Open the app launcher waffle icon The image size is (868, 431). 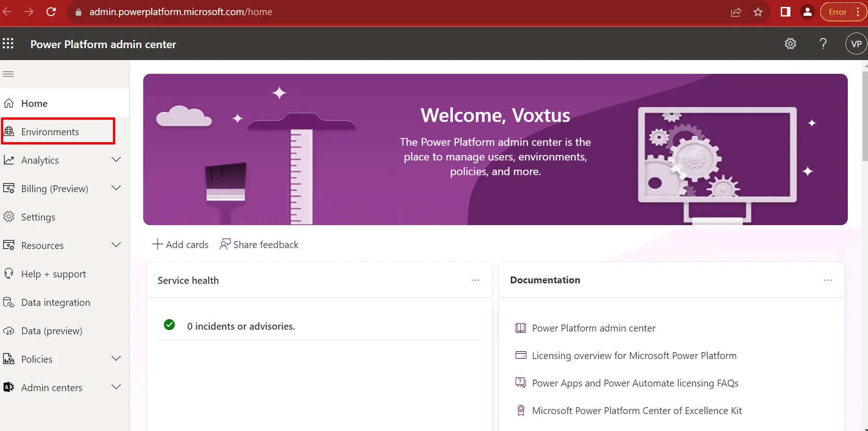8,44
